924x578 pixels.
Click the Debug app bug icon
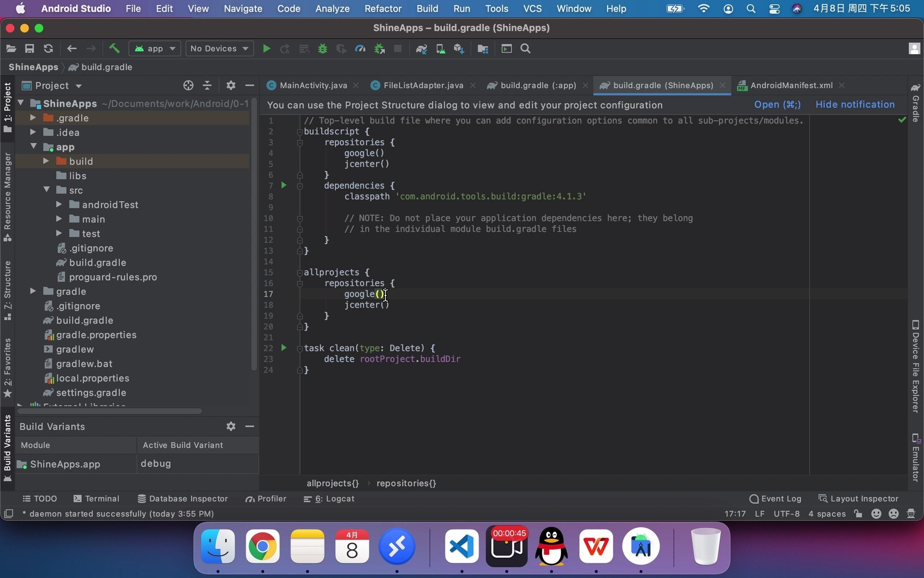[323, 48]
